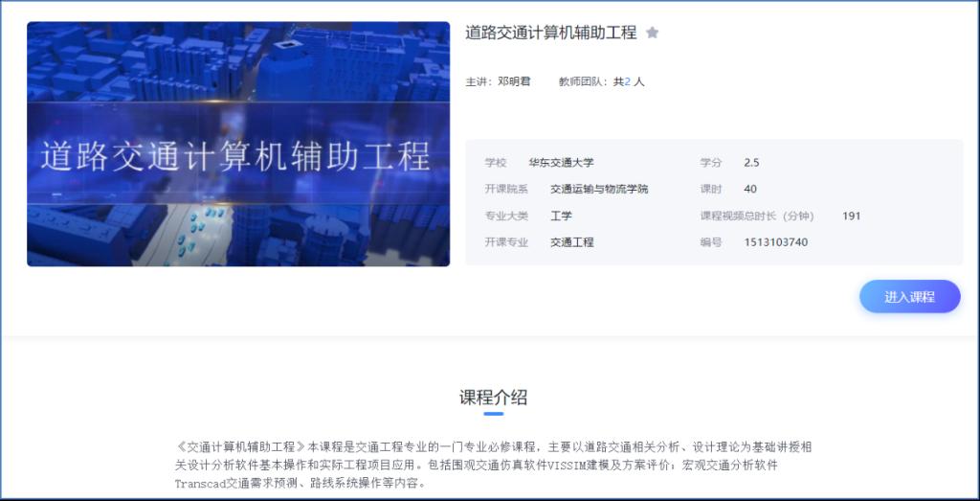Click the 课程视频总时长 label
Image resolution: width=980 pixels, height=501 pixels.
click(756, 216)
